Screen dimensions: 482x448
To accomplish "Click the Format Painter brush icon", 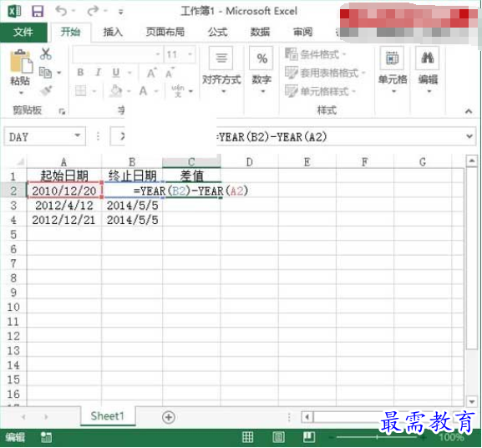I will pyautogui.click(x=46, y=91).
